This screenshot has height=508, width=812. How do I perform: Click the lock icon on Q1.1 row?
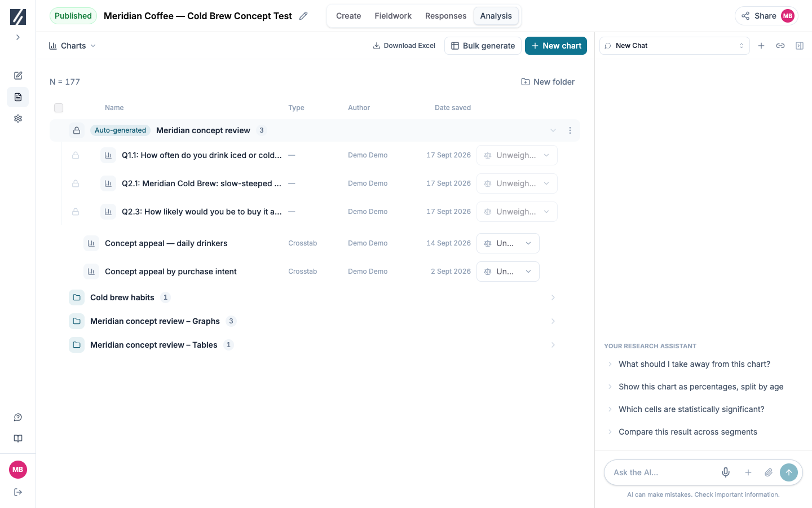pyautogui.click(x=76, y=155)
